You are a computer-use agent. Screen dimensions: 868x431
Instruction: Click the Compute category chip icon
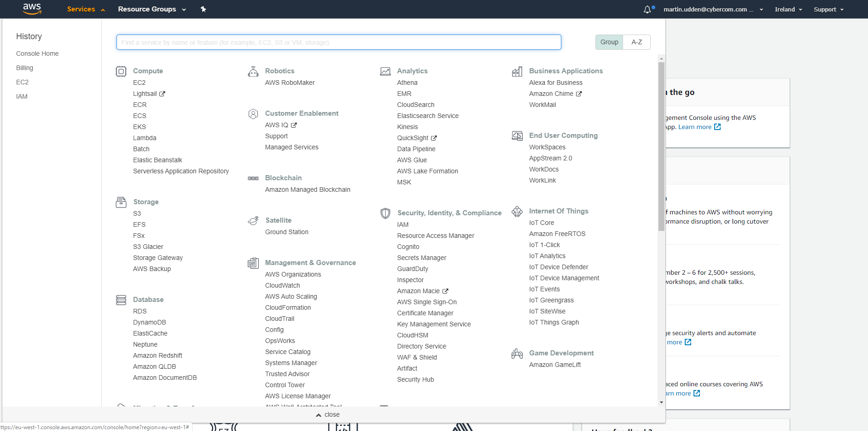(x=121, y=71)
